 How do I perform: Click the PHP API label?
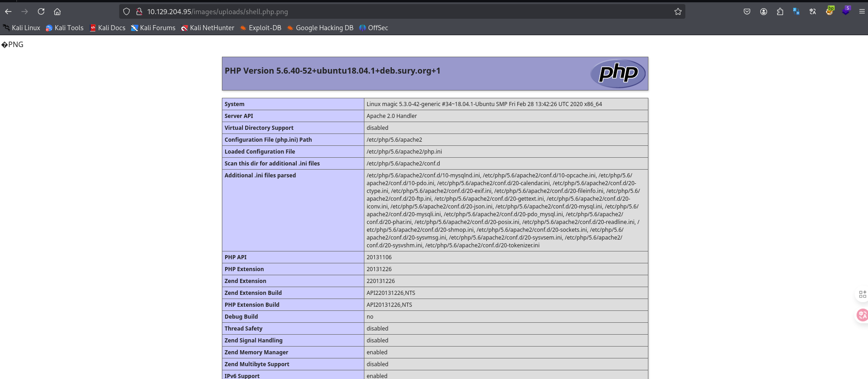pos(236,257)
